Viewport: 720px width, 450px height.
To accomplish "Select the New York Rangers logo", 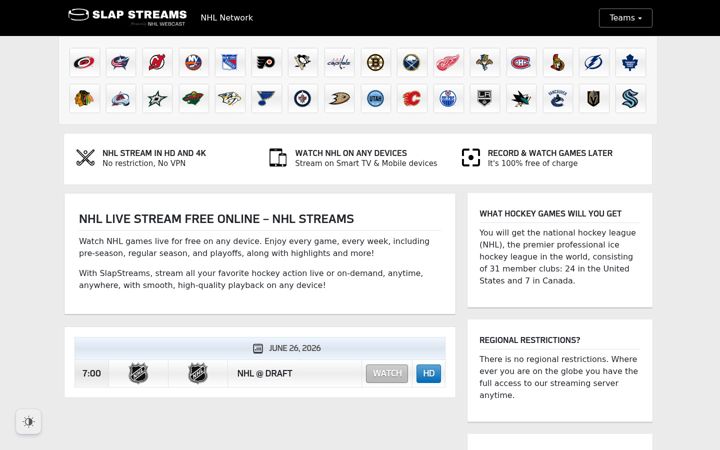I will (x=230, y=62).
